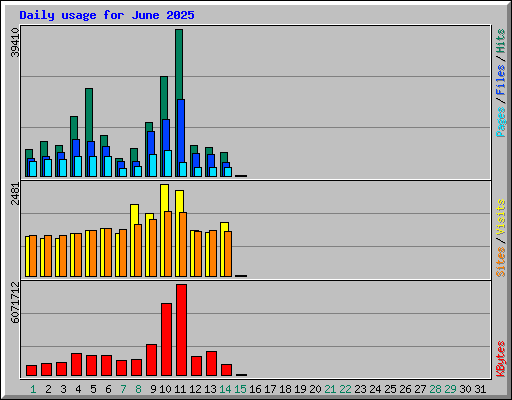This screenshot has height=400, width=512.
Task: Click green day label 14
Action: pos(225,389)
